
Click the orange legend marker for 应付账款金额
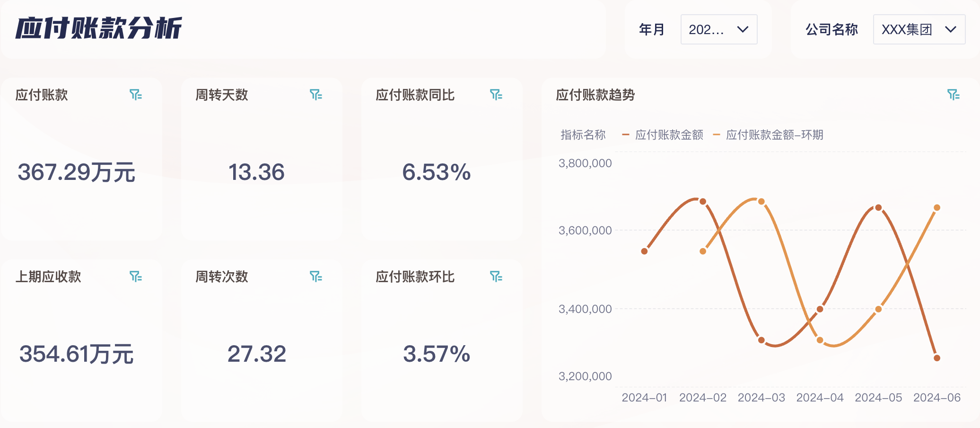[625, 134]
